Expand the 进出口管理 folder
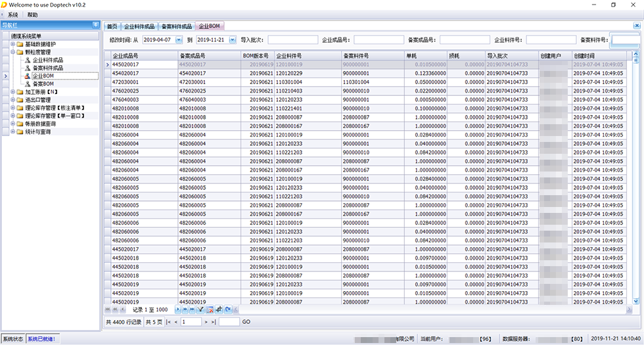This screenshot has height=345, width=644. pos(12,100)
